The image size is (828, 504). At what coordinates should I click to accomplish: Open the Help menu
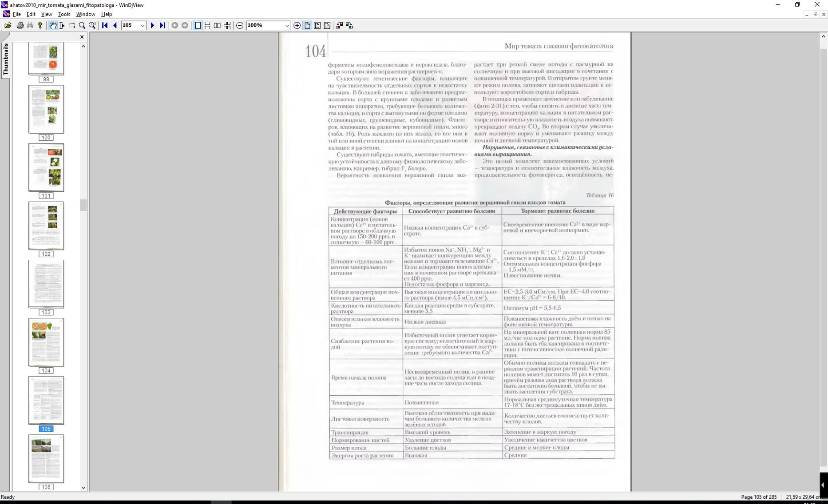pyautogui.click(x=107, y=14)
